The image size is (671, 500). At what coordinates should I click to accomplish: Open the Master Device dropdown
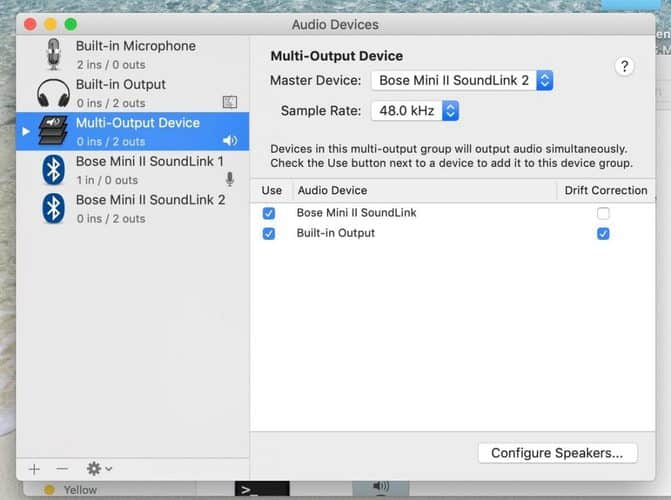tap(462, 80)
